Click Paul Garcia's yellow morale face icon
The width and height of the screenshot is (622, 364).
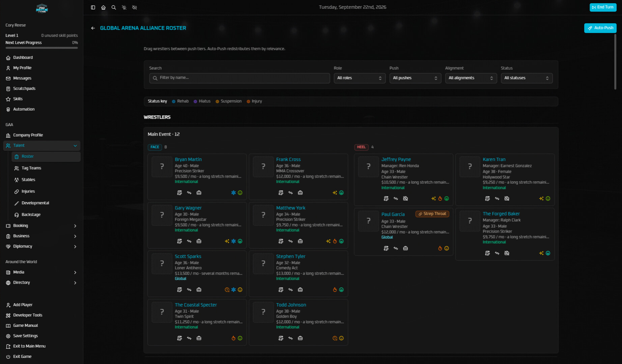point(447,248)
